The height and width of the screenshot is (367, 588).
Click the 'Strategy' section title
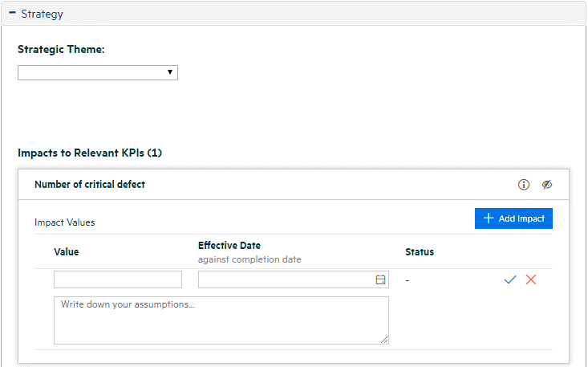coord(42,14)
